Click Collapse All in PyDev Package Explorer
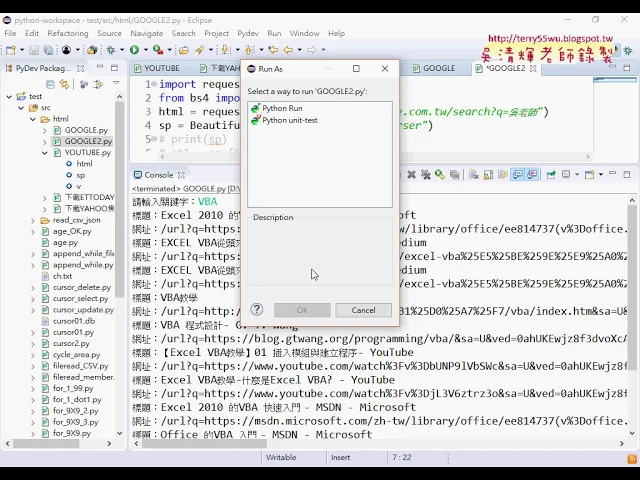 [51, 84]
